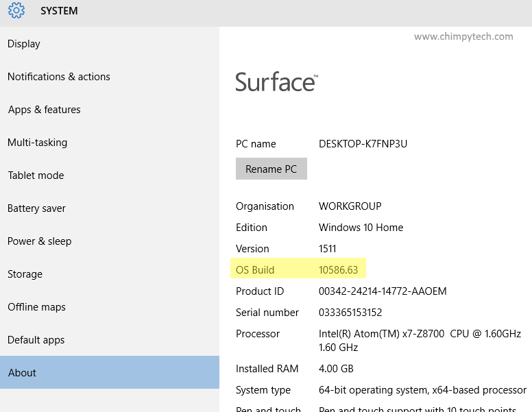Click the Intel Atom x7-Z8700 processor text

pyautogui.click(x=420, y=341)
